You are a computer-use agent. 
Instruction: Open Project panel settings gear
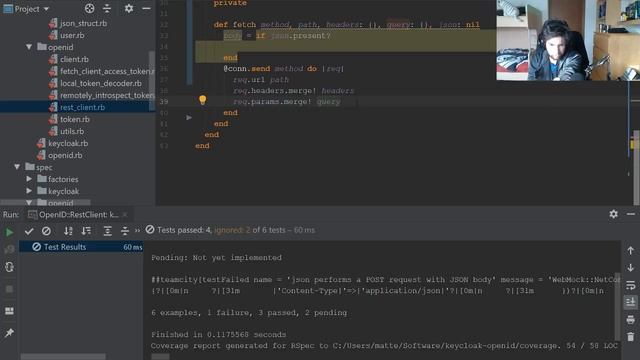click(129, 8)
